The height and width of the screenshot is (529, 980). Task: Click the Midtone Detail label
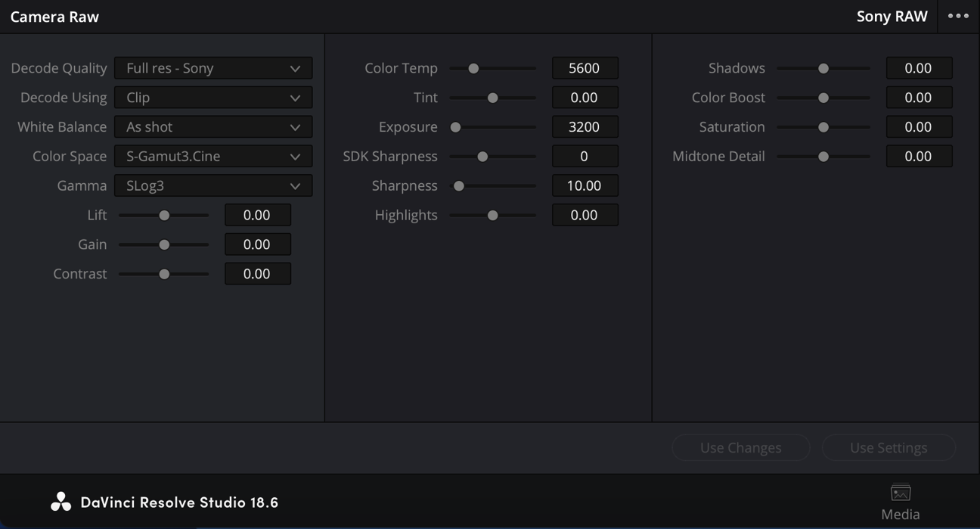pyautogui.click(x=718, y=157)
